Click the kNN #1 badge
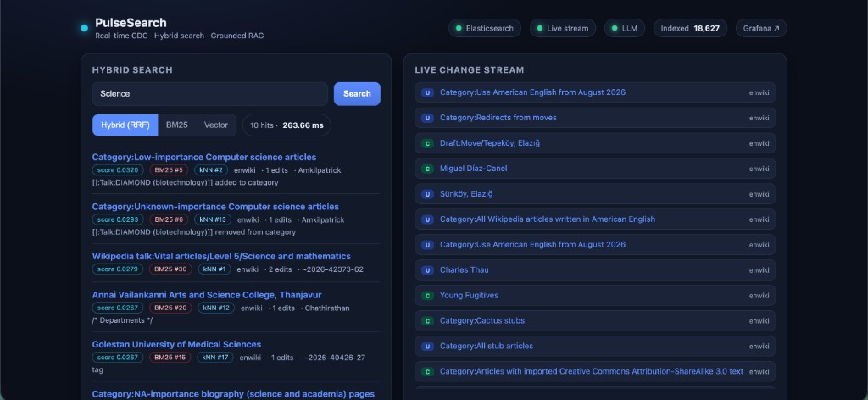The height and width of the screenshot is (400, 868). pyautogui.click(x=214, y=269)
